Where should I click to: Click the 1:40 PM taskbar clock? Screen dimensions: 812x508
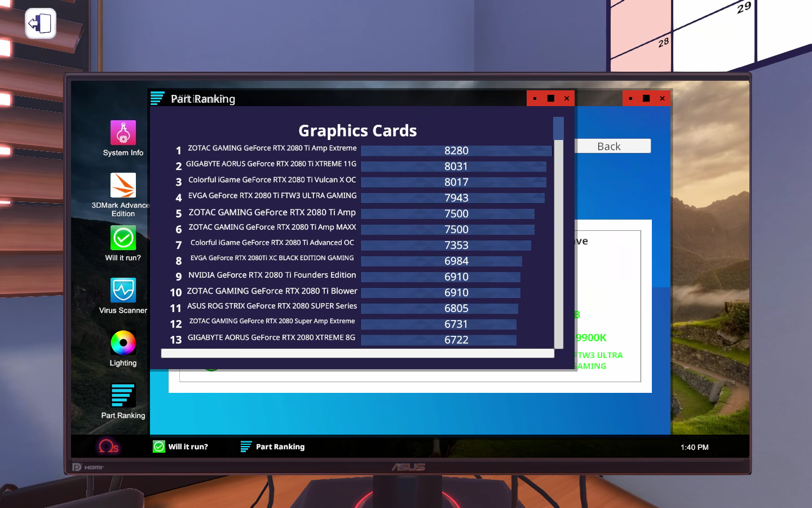[x=694, y=447]
